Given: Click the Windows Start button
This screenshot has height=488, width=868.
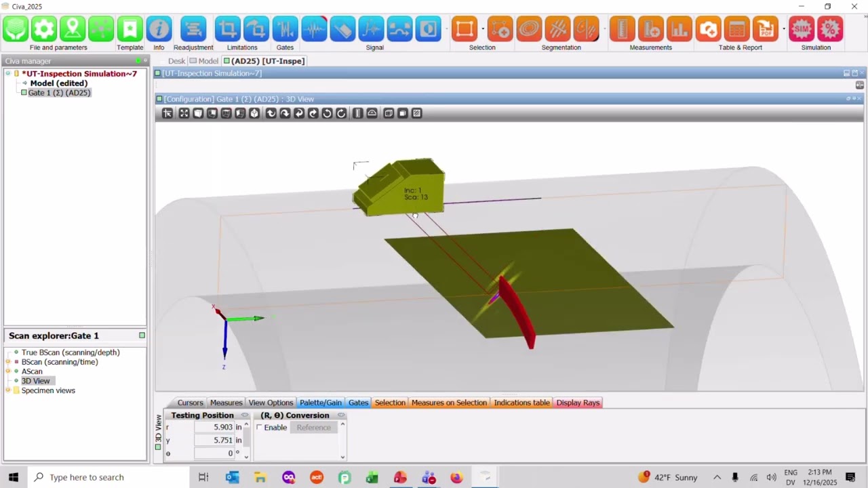Looking at the screenshot, I should [14, 477].
